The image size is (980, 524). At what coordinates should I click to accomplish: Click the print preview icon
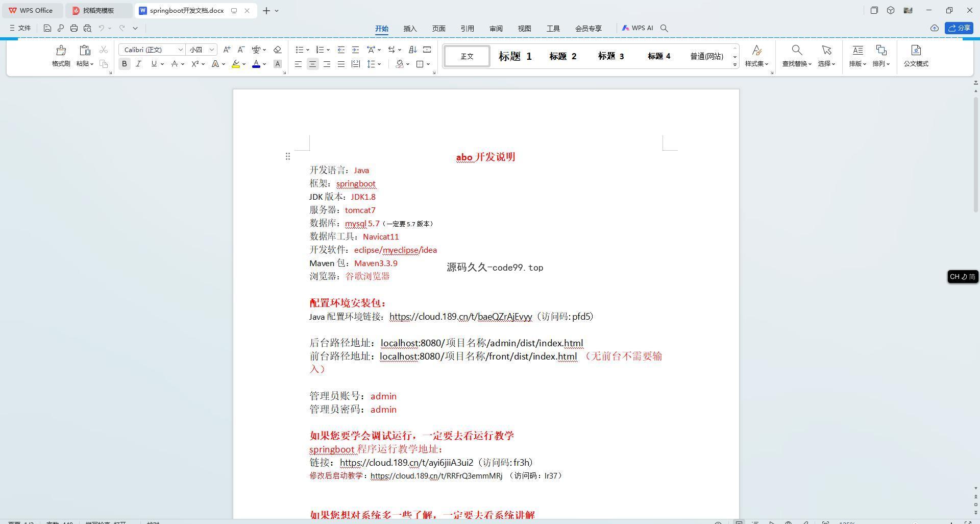pyautogui.click(x=87, y=28)
